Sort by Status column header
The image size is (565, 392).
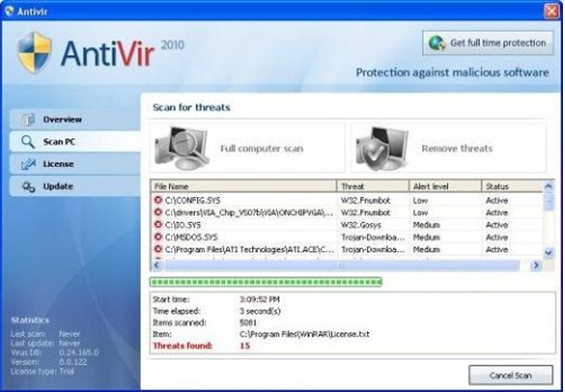[512, 186]
